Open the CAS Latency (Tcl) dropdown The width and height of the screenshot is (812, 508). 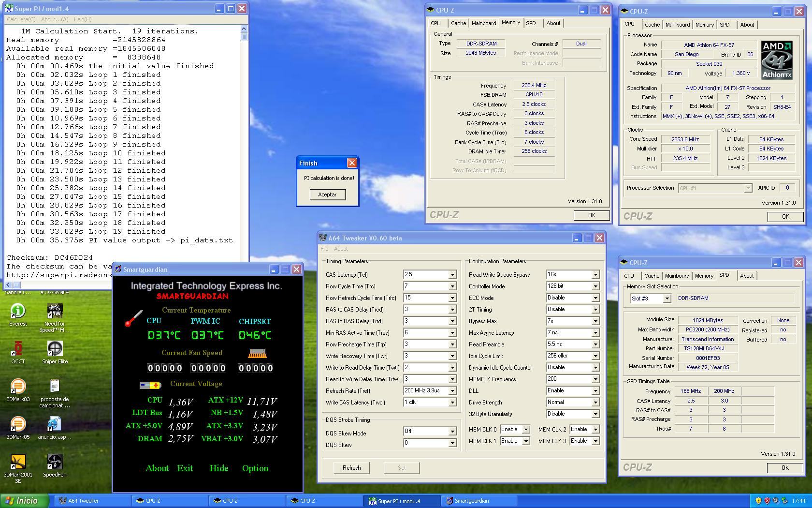[x=452, y=275]
